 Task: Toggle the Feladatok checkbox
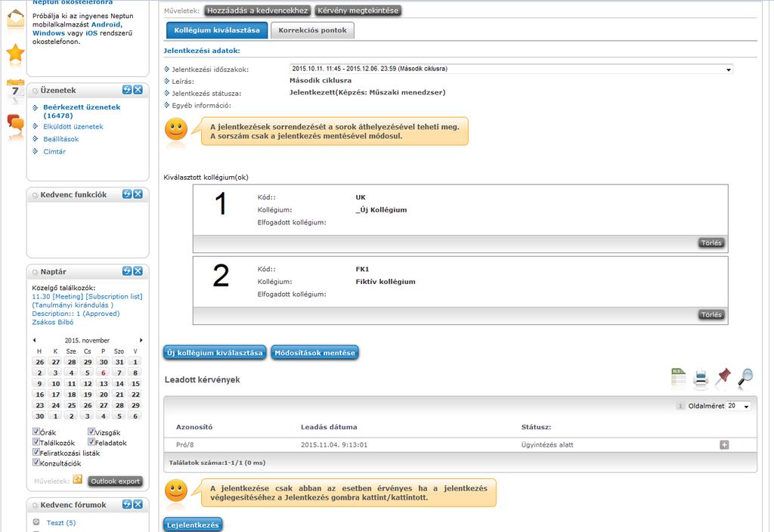pos(91,441)
